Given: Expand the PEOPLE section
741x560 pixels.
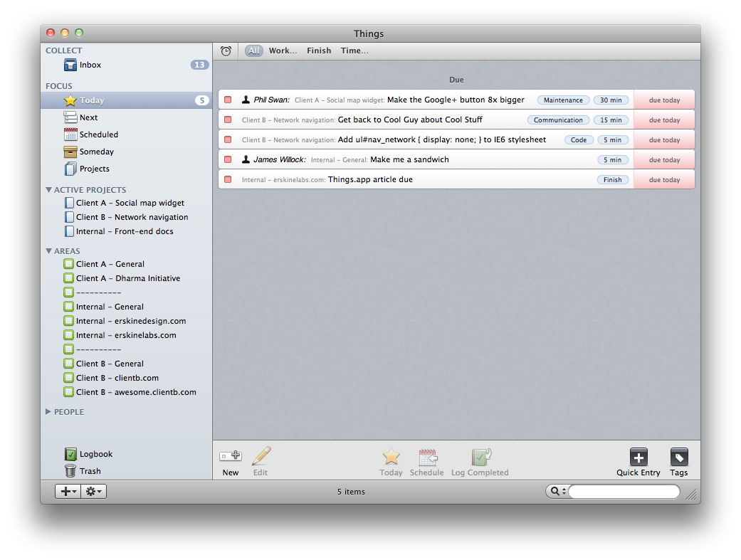Looking at the screenshot, I should tap(47, 411).
